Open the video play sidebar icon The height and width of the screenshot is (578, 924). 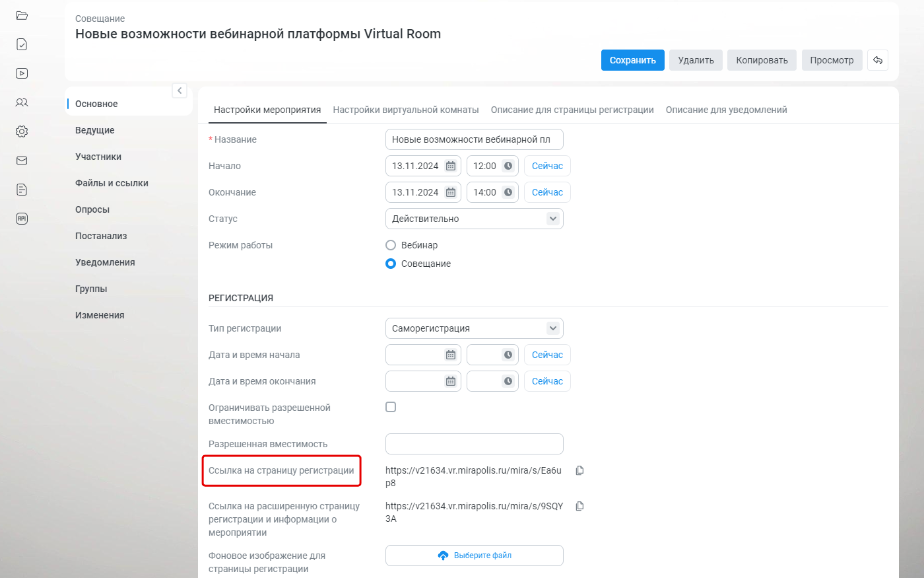click(x=22, y=73)
